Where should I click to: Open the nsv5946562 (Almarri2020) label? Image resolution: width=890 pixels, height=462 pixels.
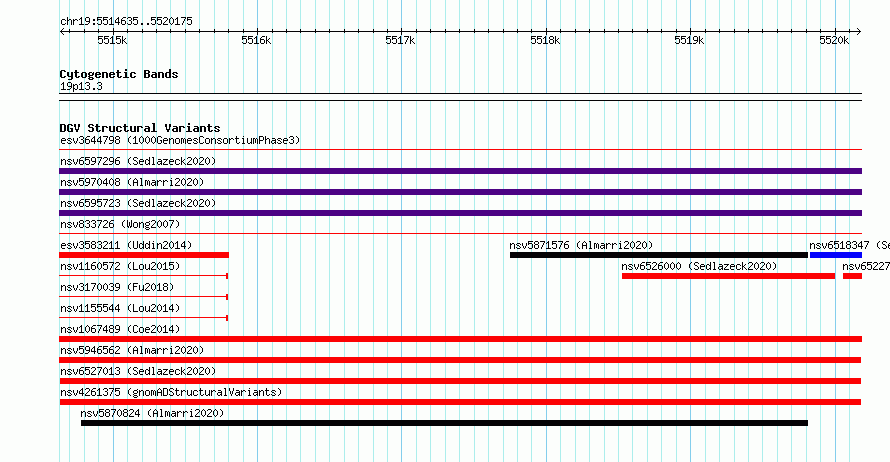[x=132, y=350]
